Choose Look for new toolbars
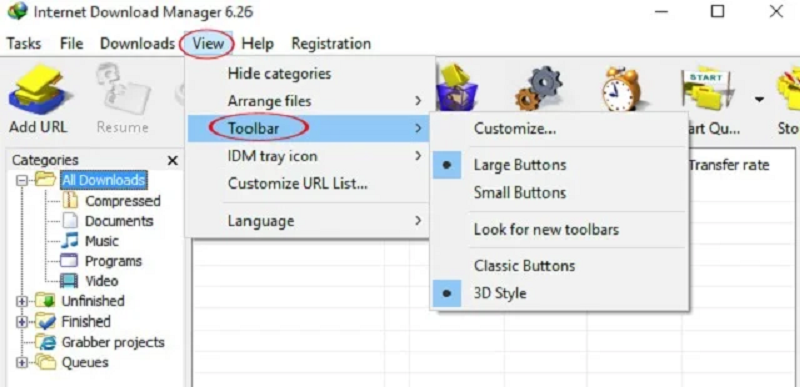Screen dimensions: 800x387 [560, 229]
